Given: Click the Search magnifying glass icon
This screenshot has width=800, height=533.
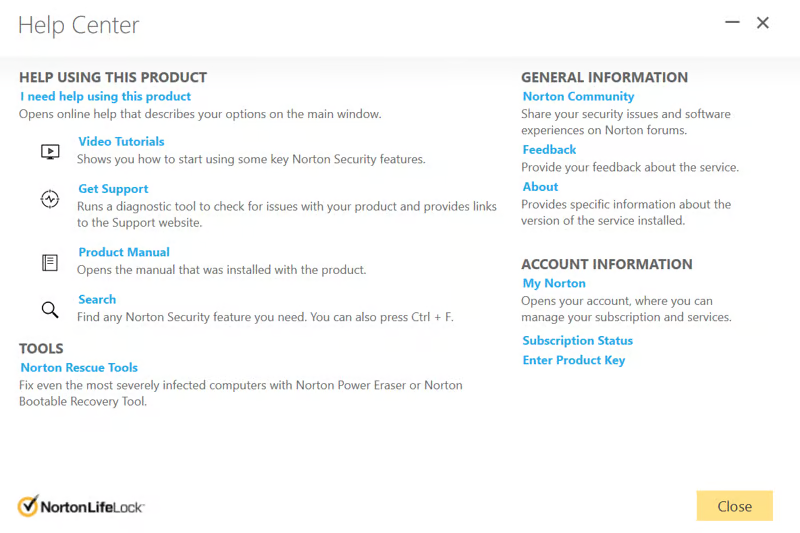Looking at the screenshot, I should click(50, 309).
